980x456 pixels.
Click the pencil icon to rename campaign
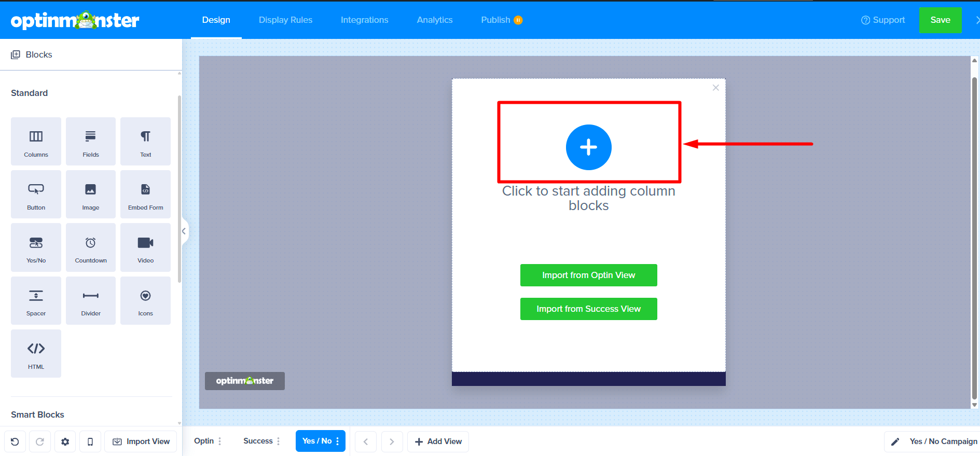coord(895,441)
